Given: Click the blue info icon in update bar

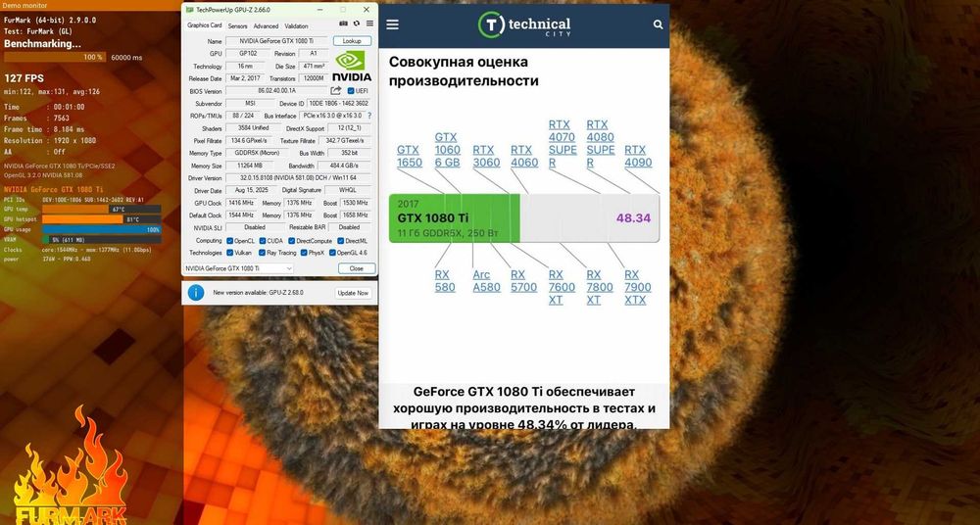Looking at the screenshot, I should [196, 293].
